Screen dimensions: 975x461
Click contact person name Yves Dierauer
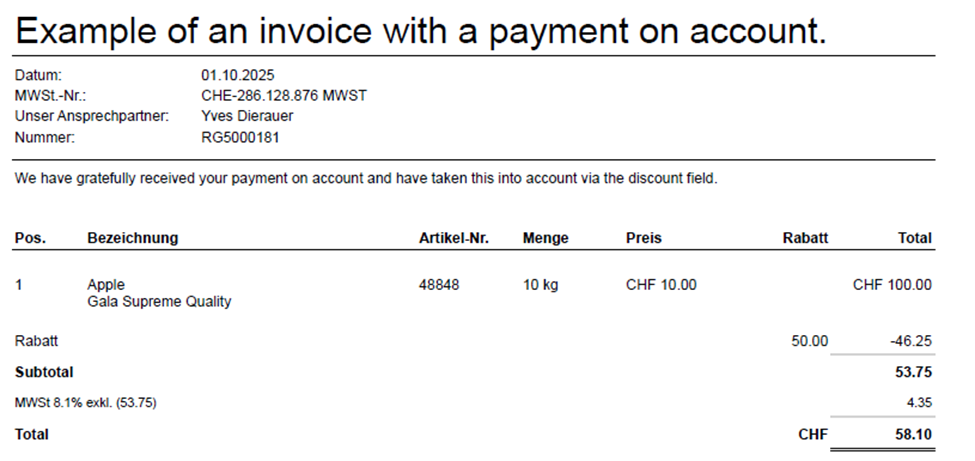[x=247, y=116]
